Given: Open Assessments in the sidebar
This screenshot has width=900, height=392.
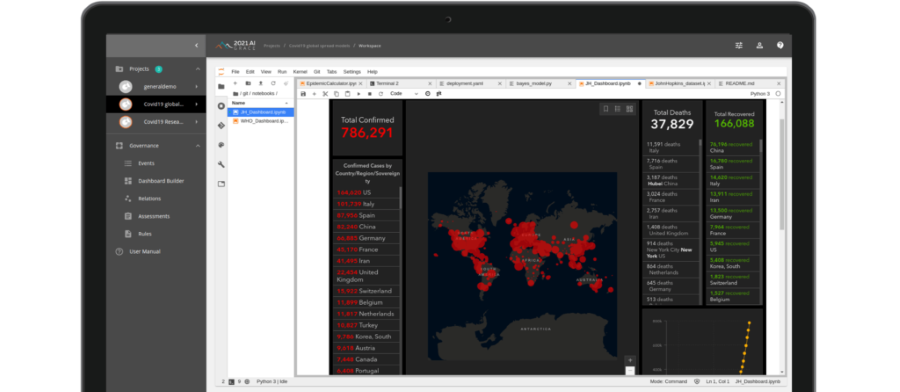Looking at the screenshot, I should tap(154, 216).
